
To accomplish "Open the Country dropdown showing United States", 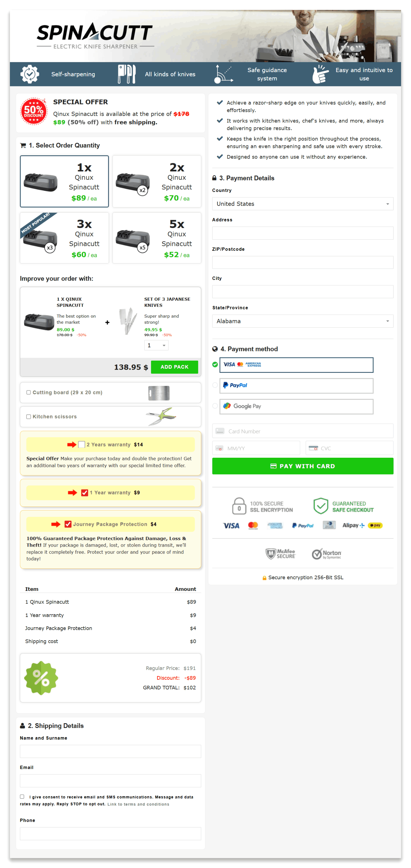I will point(303,204).
